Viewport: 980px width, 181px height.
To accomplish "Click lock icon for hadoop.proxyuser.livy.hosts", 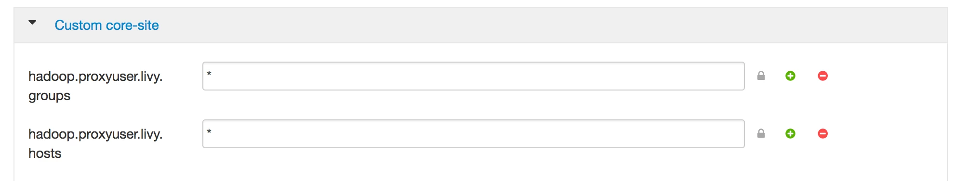I will [761, 133].
